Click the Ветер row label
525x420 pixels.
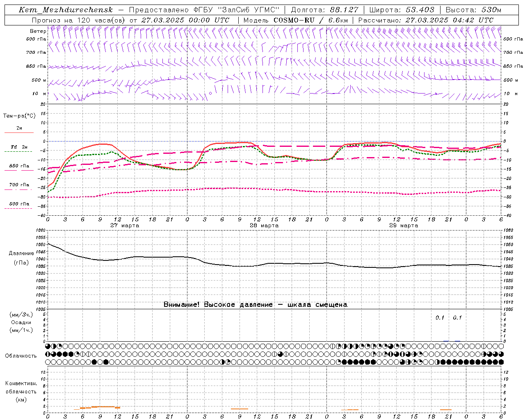click(38, 31)
